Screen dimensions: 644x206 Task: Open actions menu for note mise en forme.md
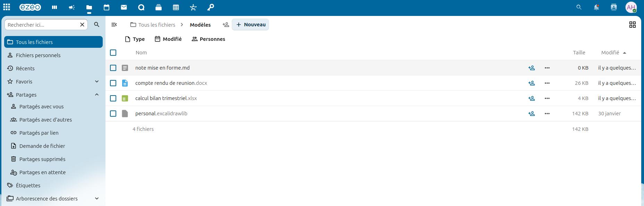click(547, 68)
